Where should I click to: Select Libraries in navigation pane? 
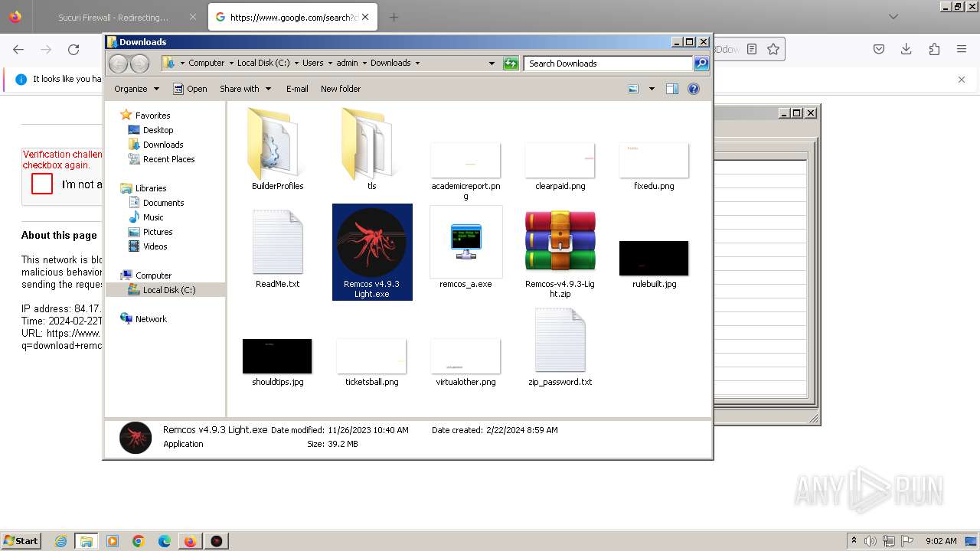(x=151, y=188)
